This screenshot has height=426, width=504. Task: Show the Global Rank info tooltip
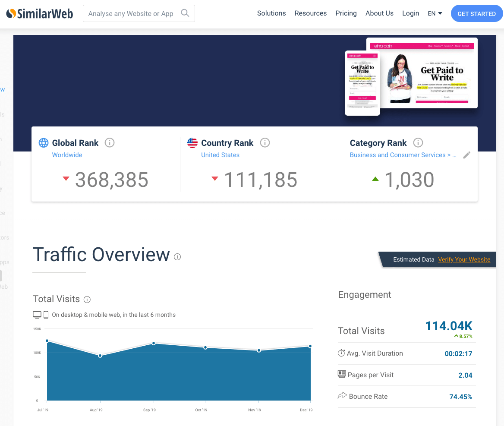pos(110,142)
